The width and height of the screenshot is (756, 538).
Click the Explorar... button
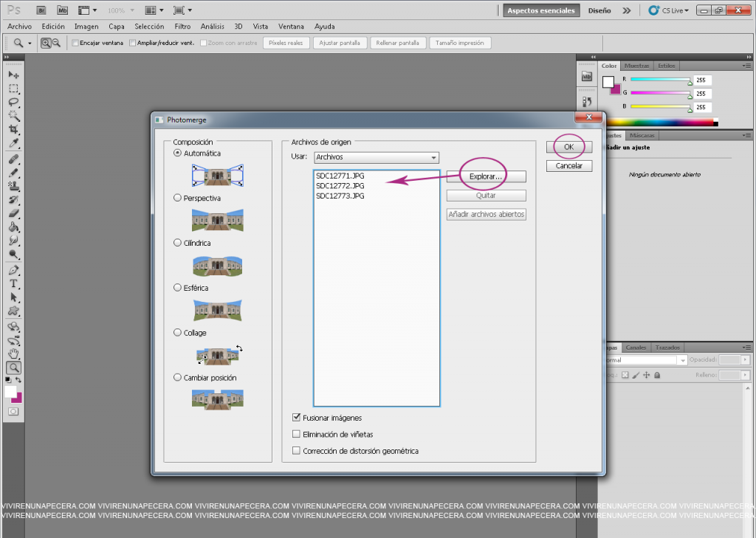(x=486, y=177)
